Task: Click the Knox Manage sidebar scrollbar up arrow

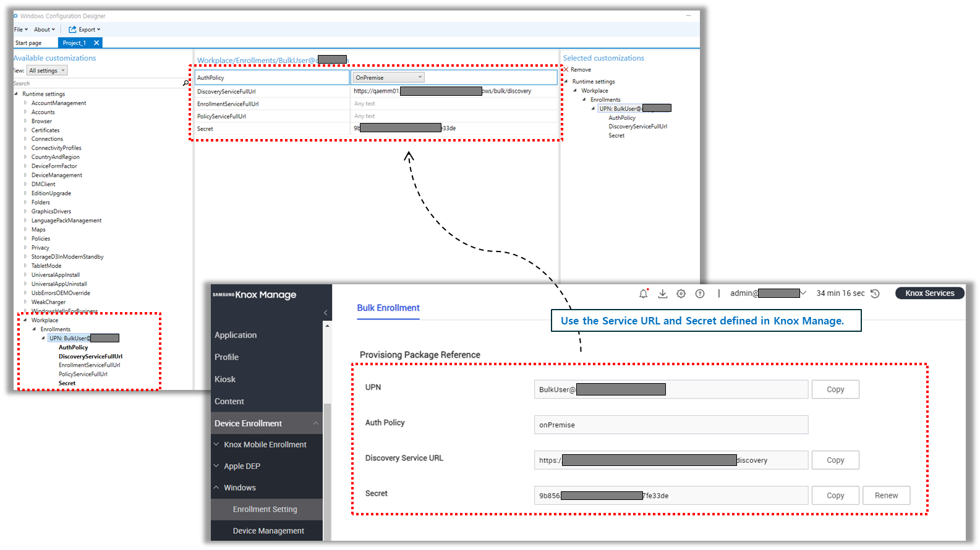Action: click(x=327, y=326)
